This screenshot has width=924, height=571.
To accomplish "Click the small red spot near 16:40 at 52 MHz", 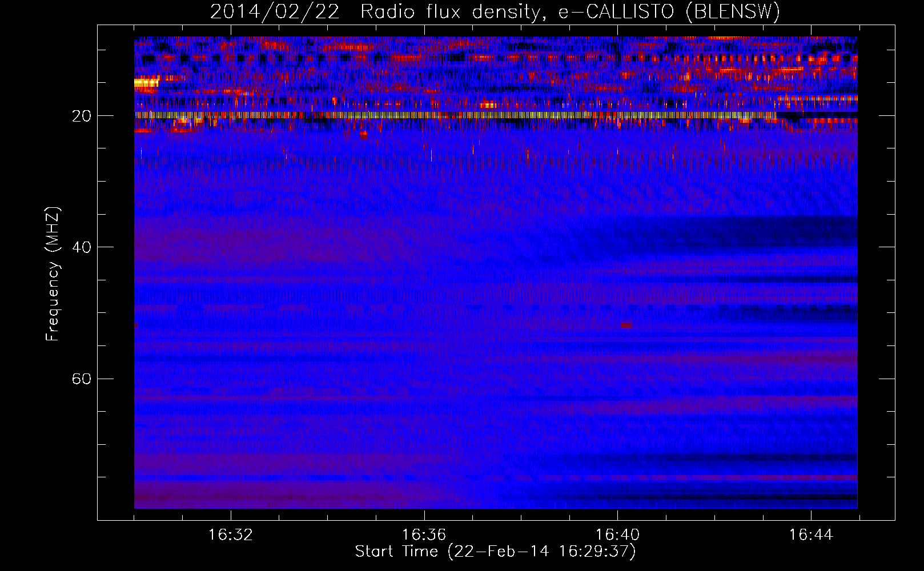I will (x=626, y=325).
